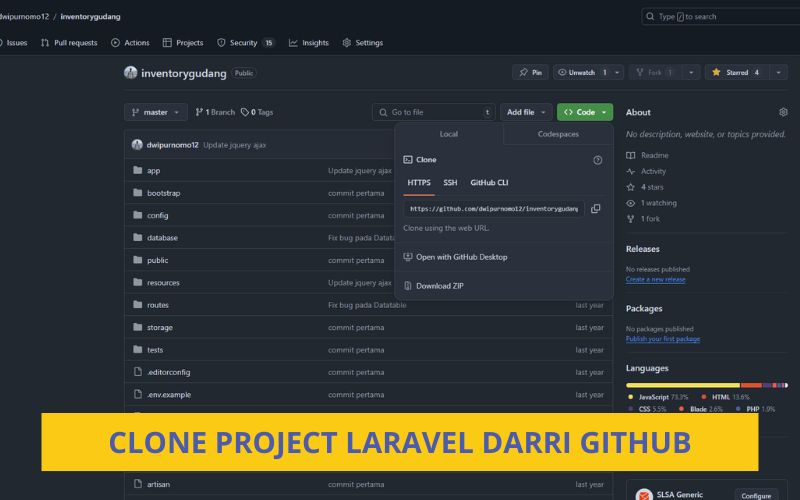
Task: Click the artisan file icon
Action: [x=137, y=484]
